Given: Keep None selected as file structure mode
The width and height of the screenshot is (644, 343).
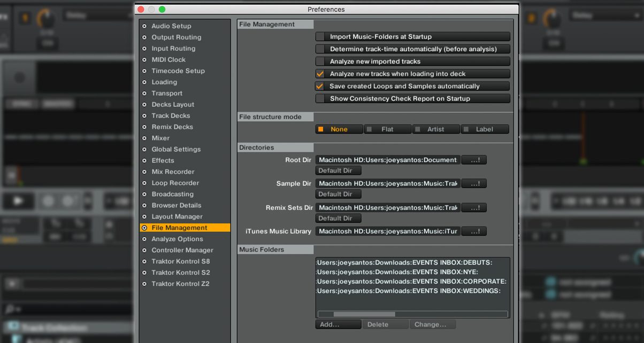Looking at the screenshot, I should pyautogui.click(x=339, y=129).
